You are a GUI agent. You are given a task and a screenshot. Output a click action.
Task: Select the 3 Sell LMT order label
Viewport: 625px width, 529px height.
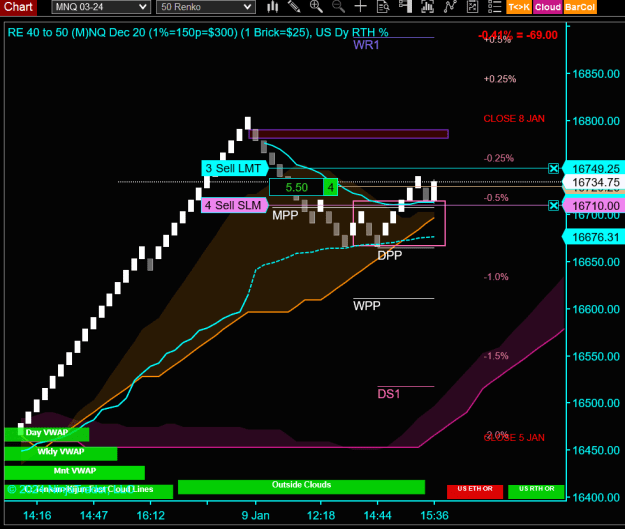point(234,168)
